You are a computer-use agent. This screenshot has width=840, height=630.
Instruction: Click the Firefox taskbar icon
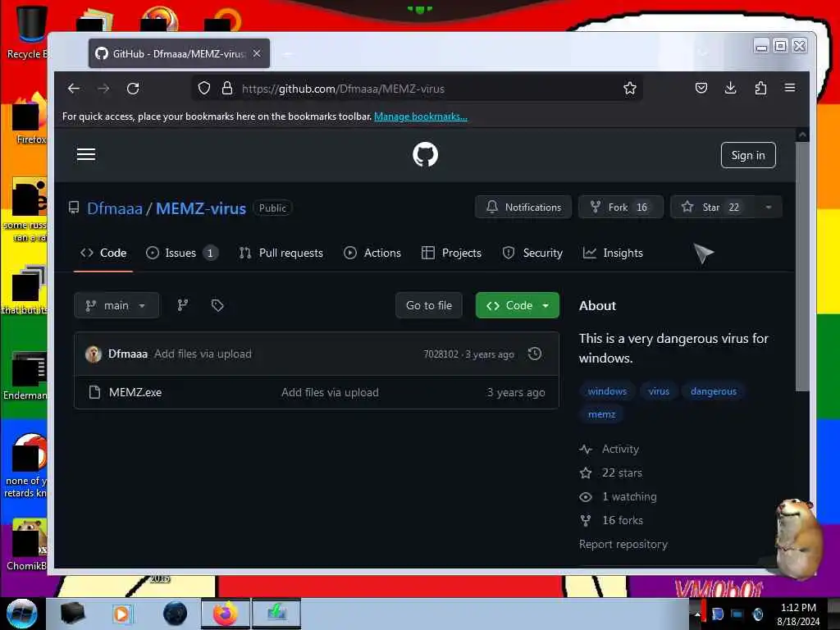tap(226, 614)
